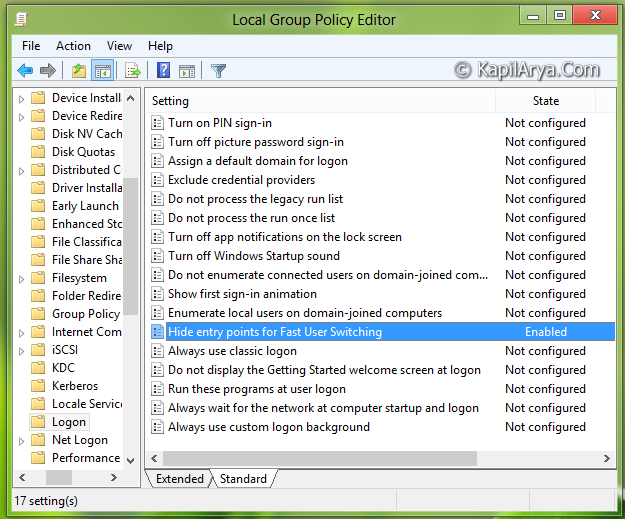Open Help via blue question mark icon
This screenshot has height=519, width=625.
pos(164,70)
